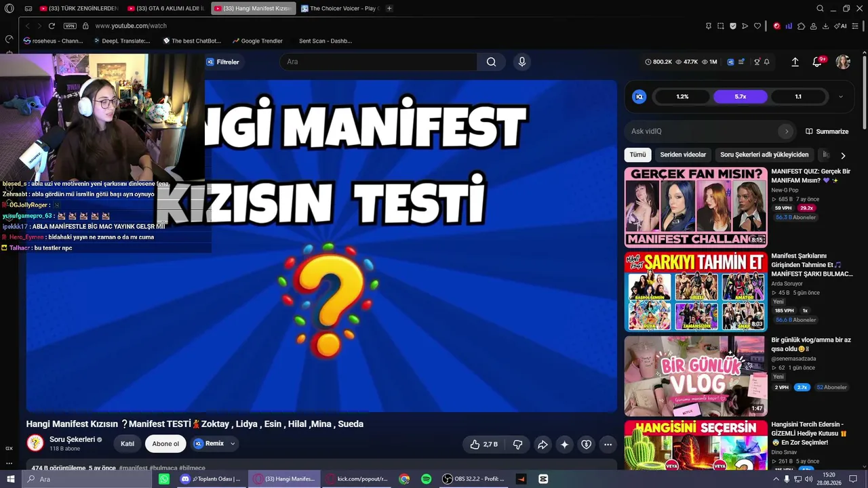Viewport: 868px width, 488px height.
Task: Open the account profile avatar menu
Action: [x=843, y=62]
